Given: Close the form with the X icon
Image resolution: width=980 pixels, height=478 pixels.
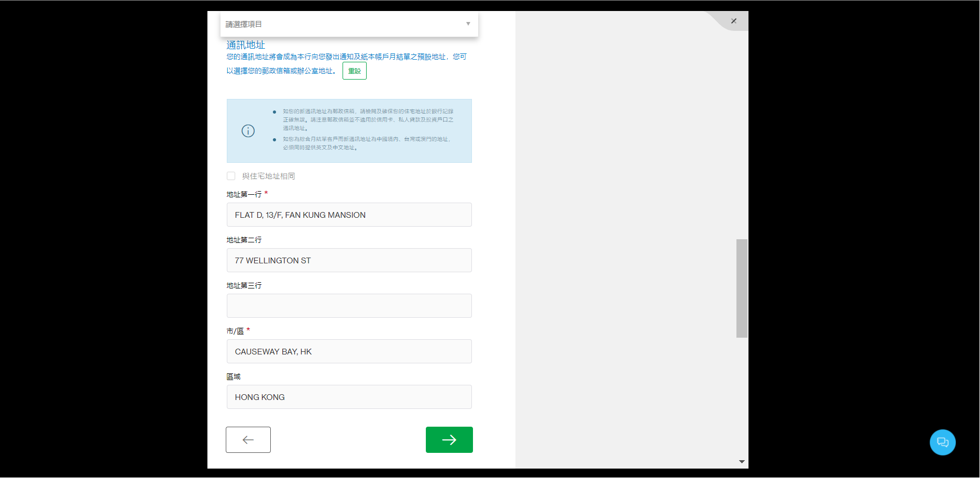Looking at the screenshot, I should click(733, 21).
